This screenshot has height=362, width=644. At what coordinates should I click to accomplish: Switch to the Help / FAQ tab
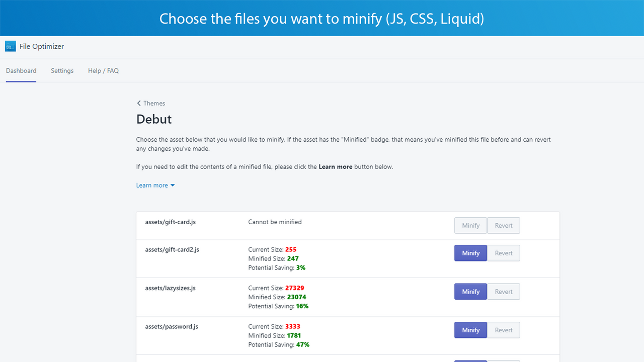[x=103, y=70]
